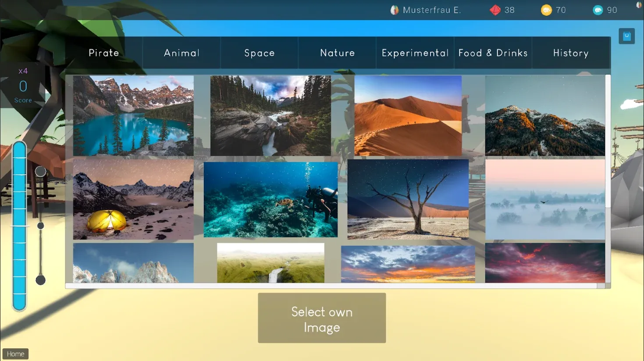Click the player name "Musterfrau E."
This screenshot has width=644, height=361.
(x=432, y=10)
